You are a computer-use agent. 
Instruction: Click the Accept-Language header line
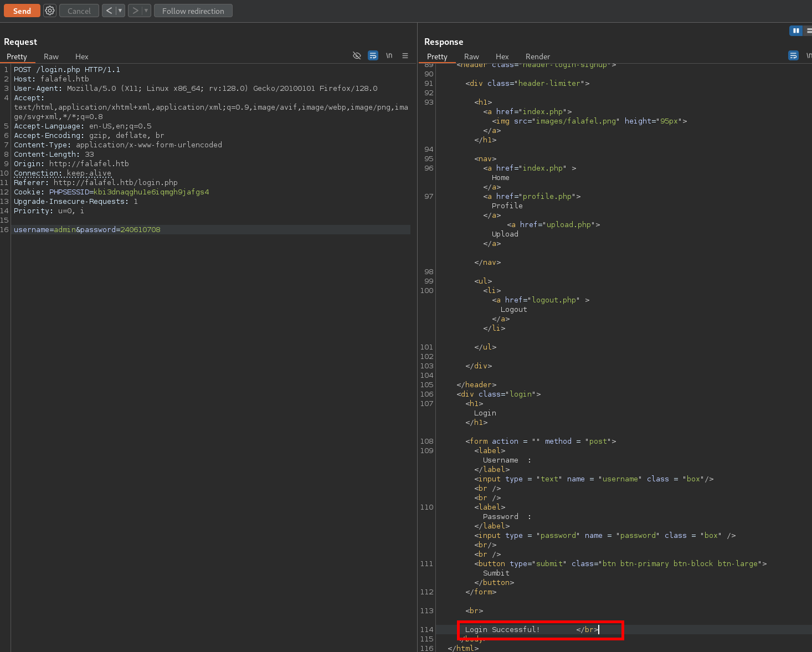point(83,126)
